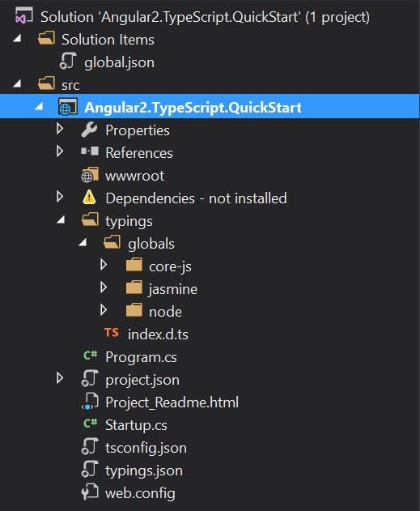
Task: Click the wwwroot globe folder icon
Action: point(90,175)
